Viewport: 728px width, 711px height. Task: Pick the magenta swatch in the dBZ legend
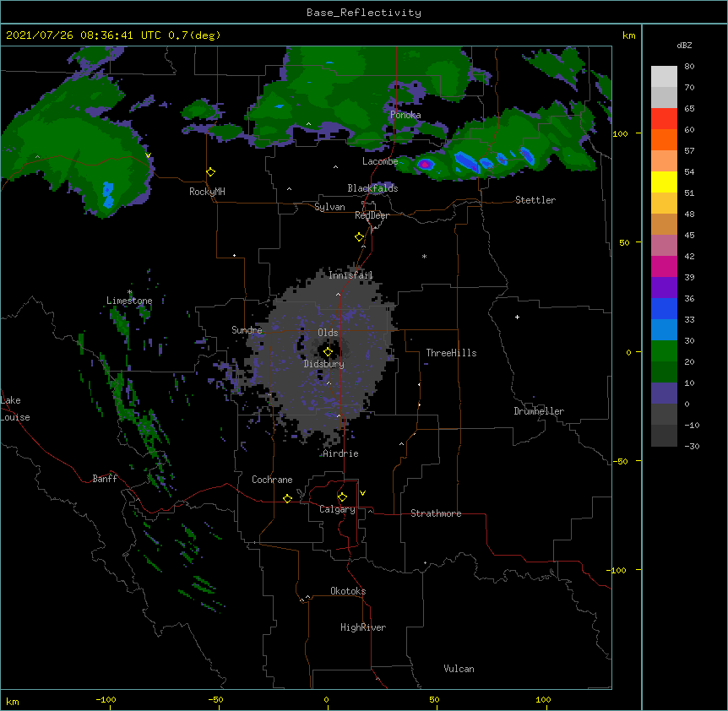(664, 266)
